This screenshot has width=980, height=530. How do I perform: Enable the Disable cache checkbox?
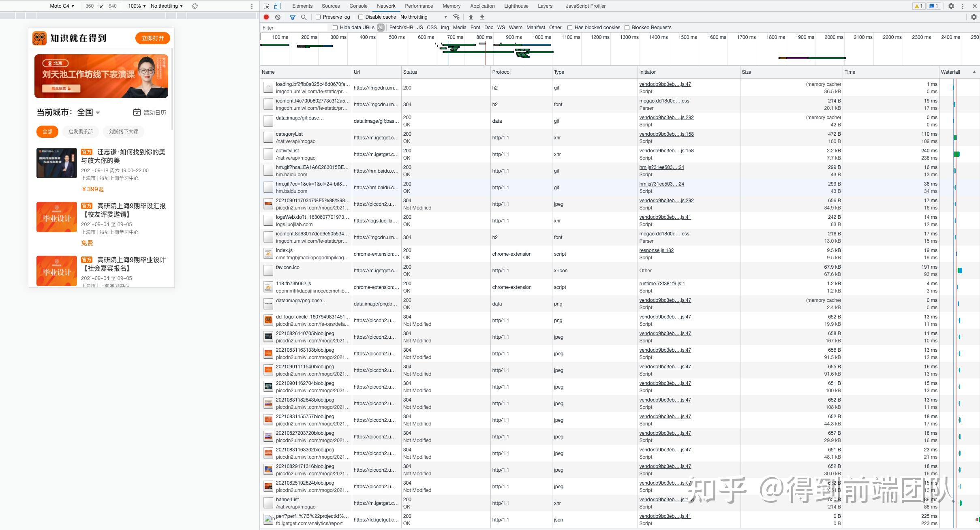tap(360, 17)
